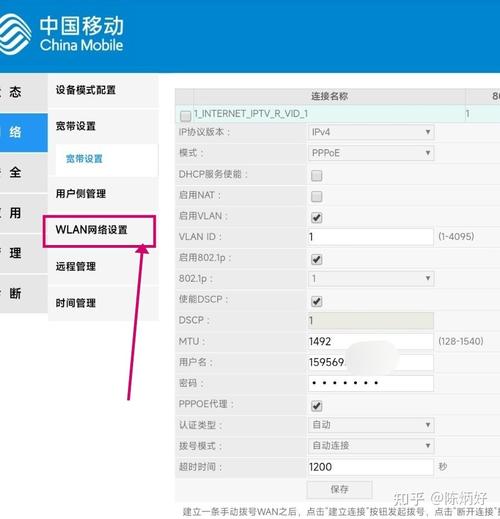Click the 用户名 input field
The width and height of the screenshot is (500, 519).
(x=371, y=362)
